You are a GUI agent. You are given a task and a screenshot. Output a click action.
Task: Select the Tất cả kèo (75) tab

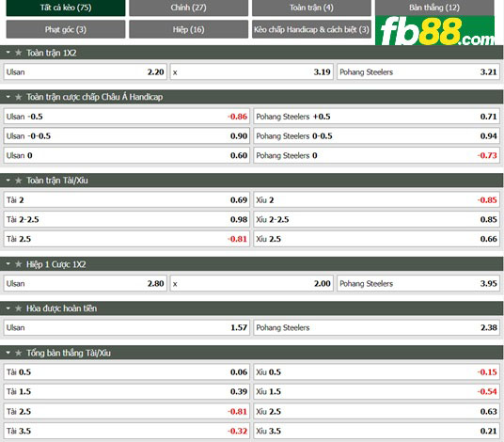point(66,8)
